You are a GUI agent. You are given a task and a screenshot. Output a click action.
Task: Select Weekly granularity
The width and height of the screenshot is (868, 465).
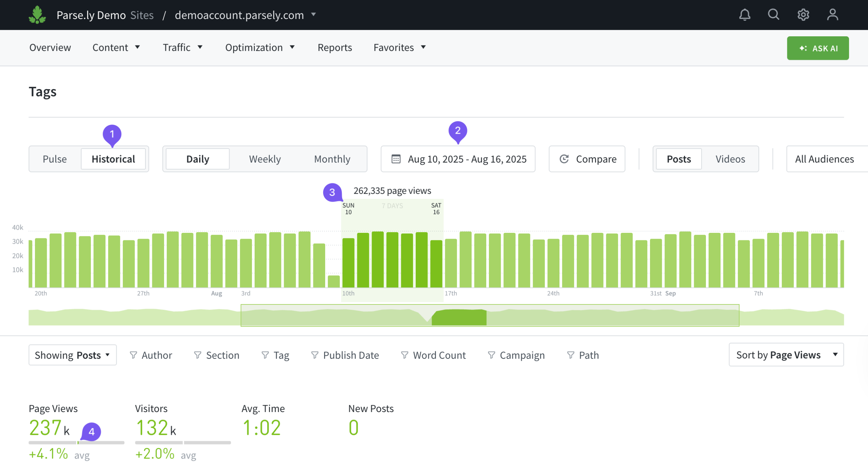(265, 159)
